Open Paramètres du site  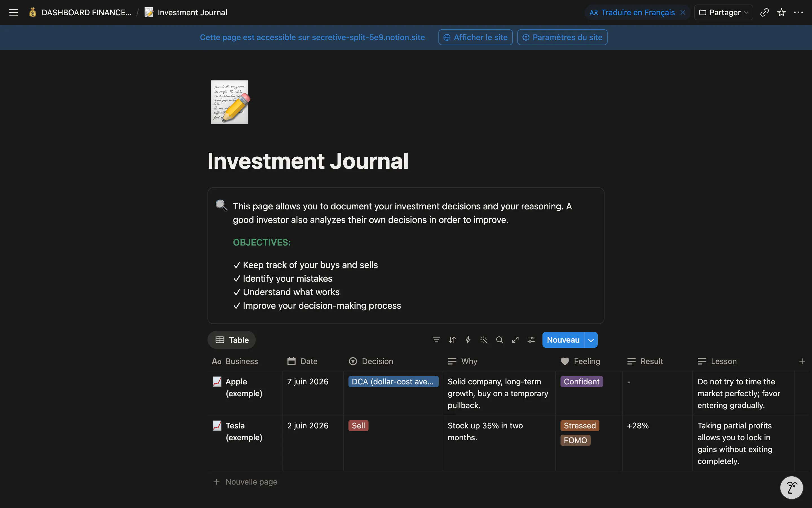tap(562, 37)
